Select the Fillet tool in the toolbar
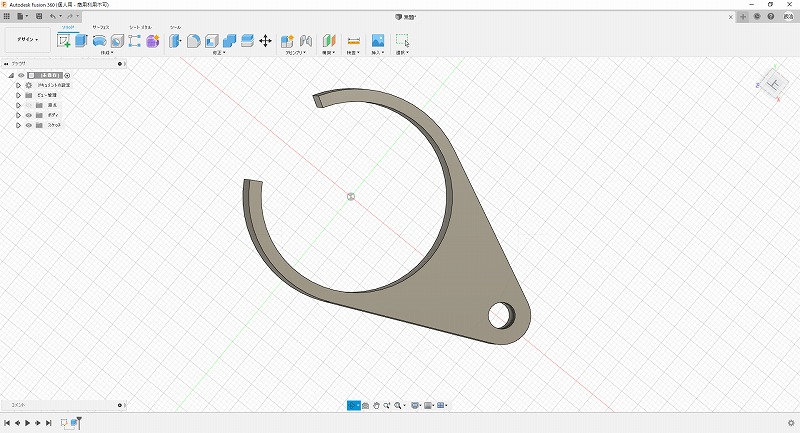Image resolution: width=800 pixels, height=433 pixels. click(x=193, y=41)
